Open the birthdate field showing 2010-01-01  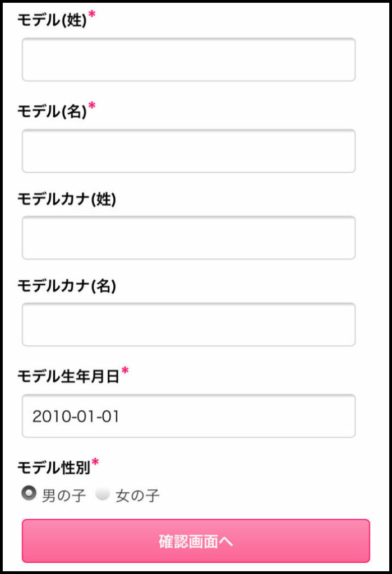click(188, 416)
